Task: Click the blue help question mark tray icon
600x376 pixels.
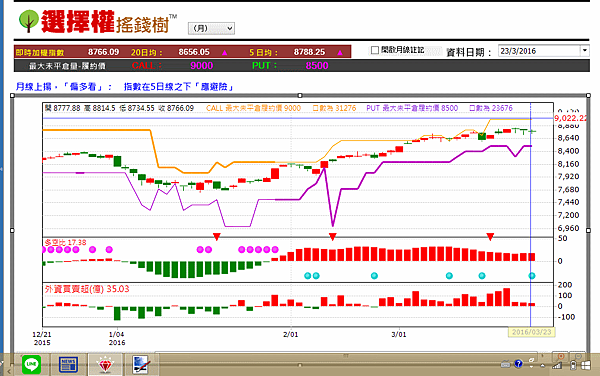Action: tap(518, 364)
